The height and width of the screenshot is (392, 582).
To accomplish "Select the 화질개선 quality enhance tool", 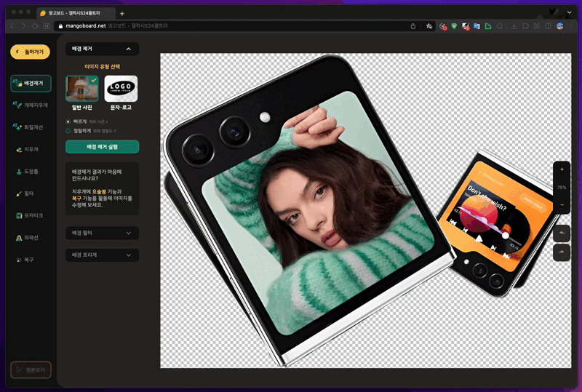I will 28,127.
